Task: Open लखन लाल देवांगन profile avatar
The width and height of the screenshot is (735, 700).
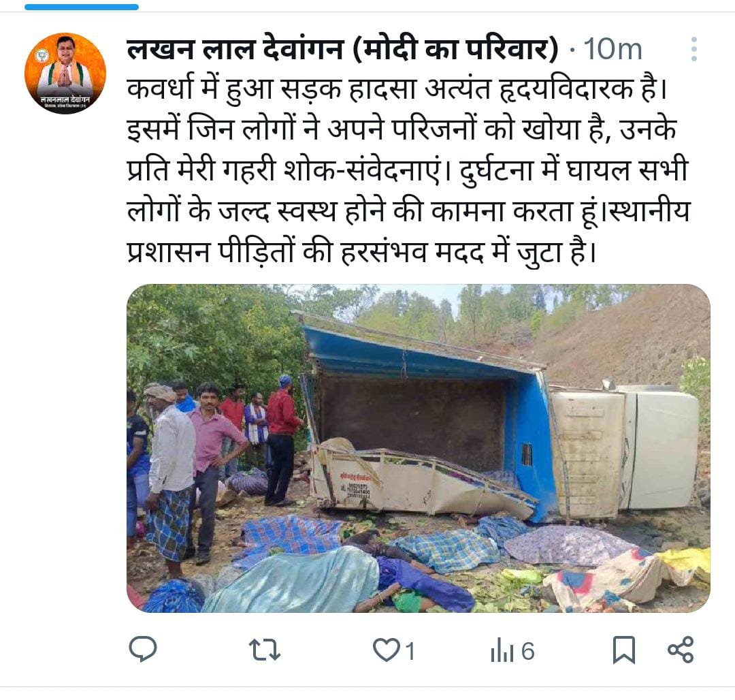Action: pos(65,73)
